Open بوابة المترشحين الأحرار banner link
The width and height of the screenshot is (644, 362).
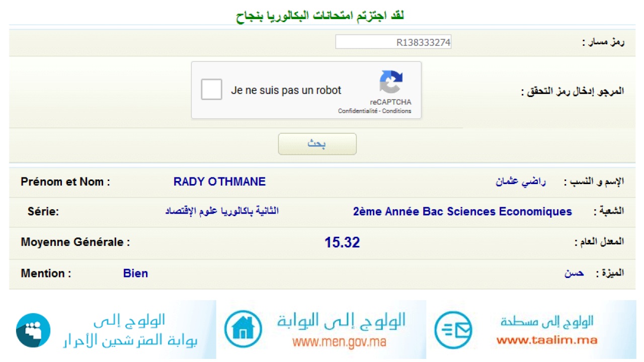(x=130, y=341)
